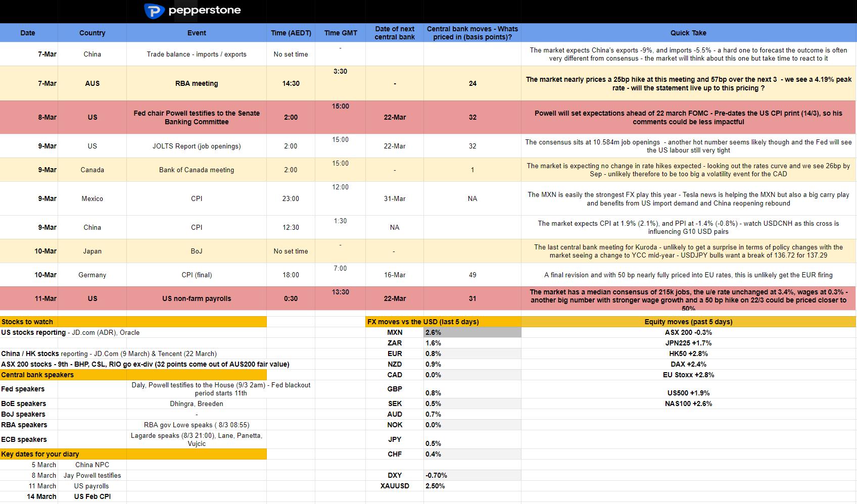Select the 'Date' column header
Image resolution: width=857 pixels, height=504 pixels.
coord(28,33)
